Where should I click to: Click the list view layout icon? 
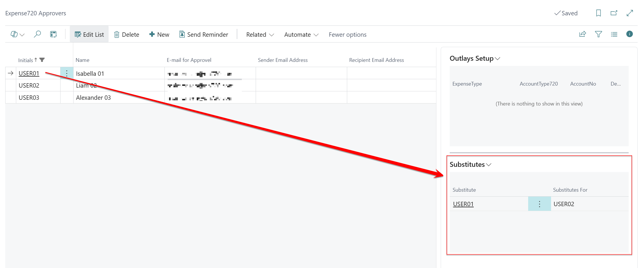[x=614, y=34]
